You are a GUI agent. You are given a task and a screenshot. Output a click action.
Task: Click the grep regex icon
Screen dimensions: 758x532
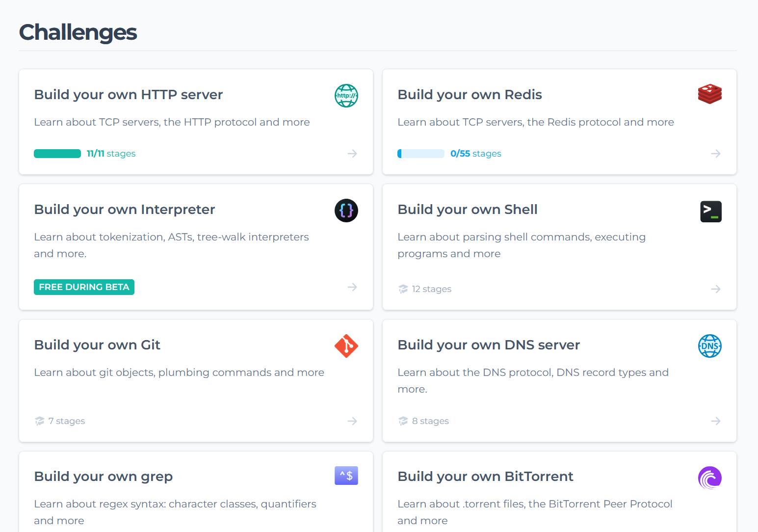[x=346, y=476]
